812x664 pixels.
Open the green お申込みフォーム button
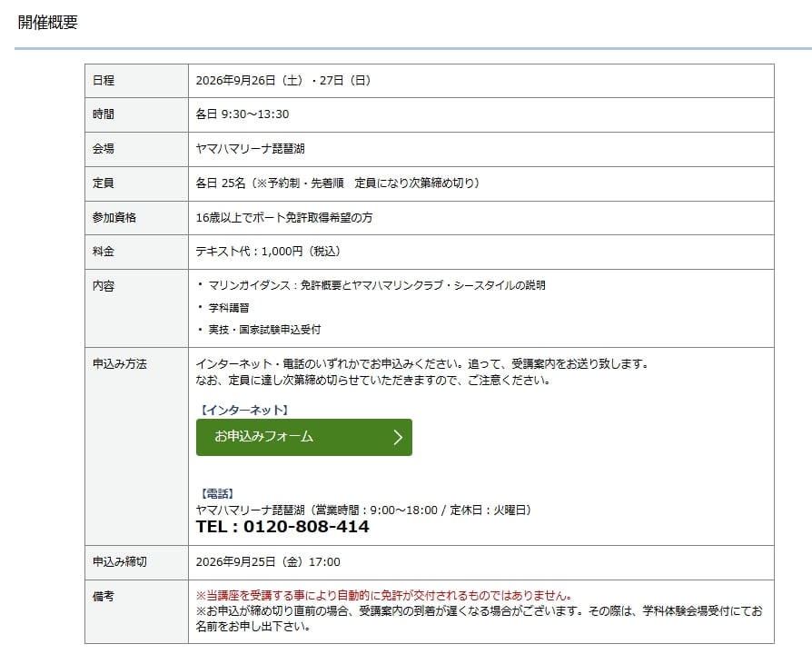click(304, 437)
